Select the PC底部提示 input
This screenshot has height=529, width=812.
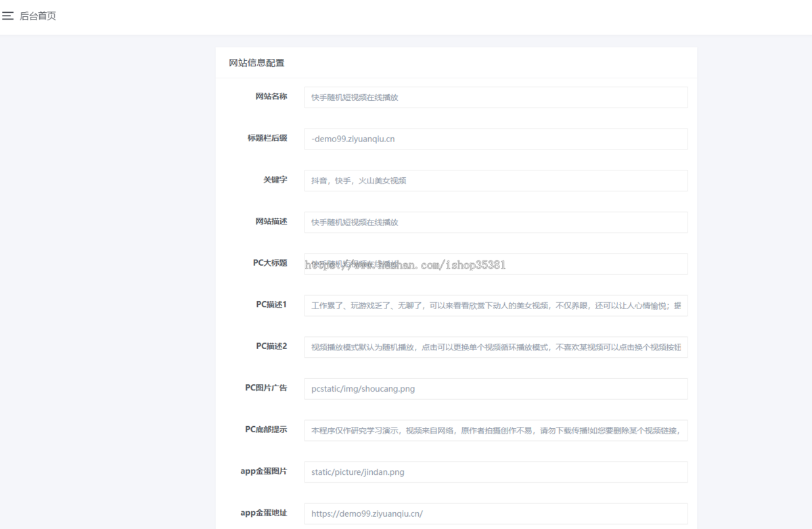[496, 430]
